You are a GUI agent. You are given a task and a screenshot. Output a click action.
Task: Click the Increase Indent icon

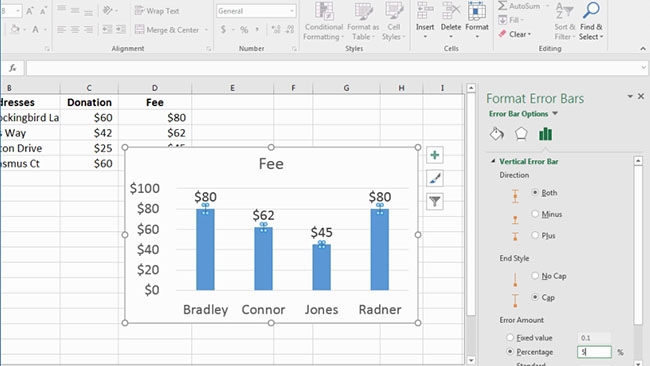click(x=121, y=29)
